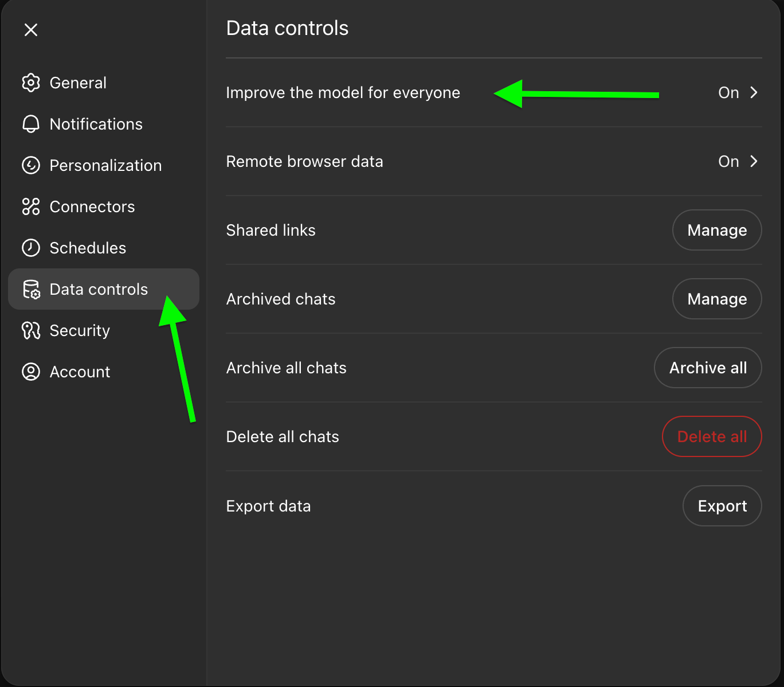Select the Account profile icon

coord(31,372)
